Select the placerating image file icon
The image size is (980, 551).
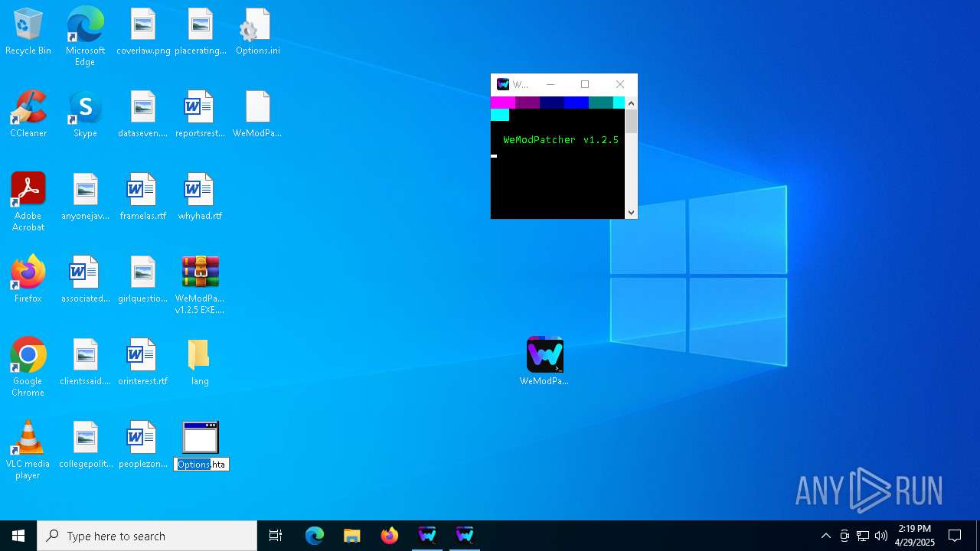pos(201,32)
